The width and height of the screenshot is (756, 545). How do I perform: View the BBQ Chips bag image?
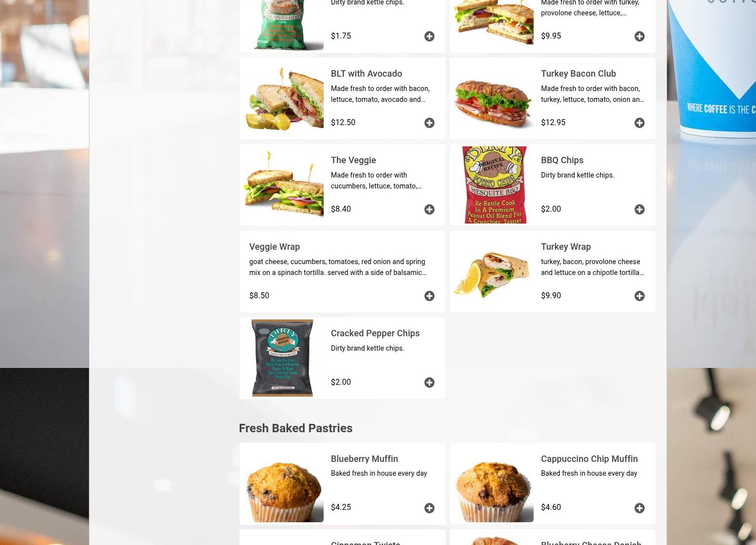(493, 185)
